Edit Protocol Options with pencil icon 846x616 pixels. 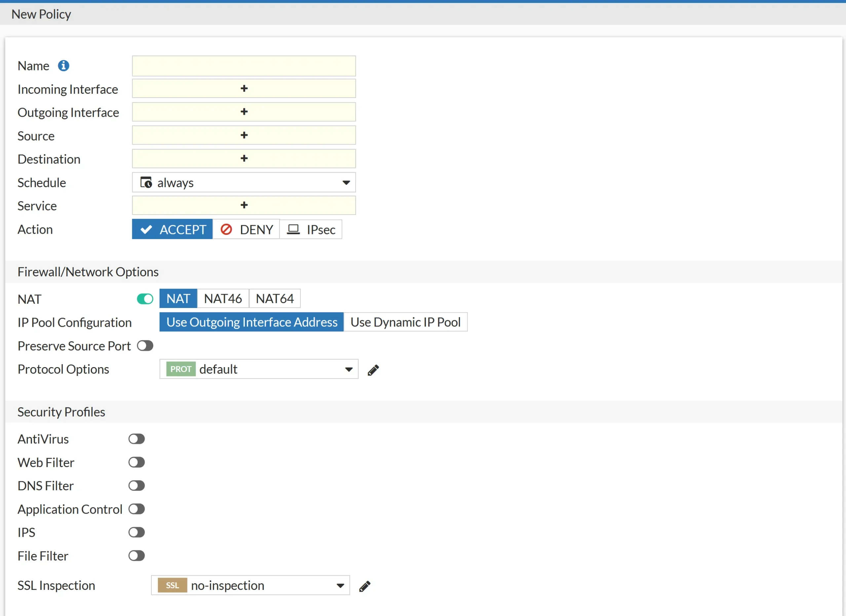click(x=373, y=370)
